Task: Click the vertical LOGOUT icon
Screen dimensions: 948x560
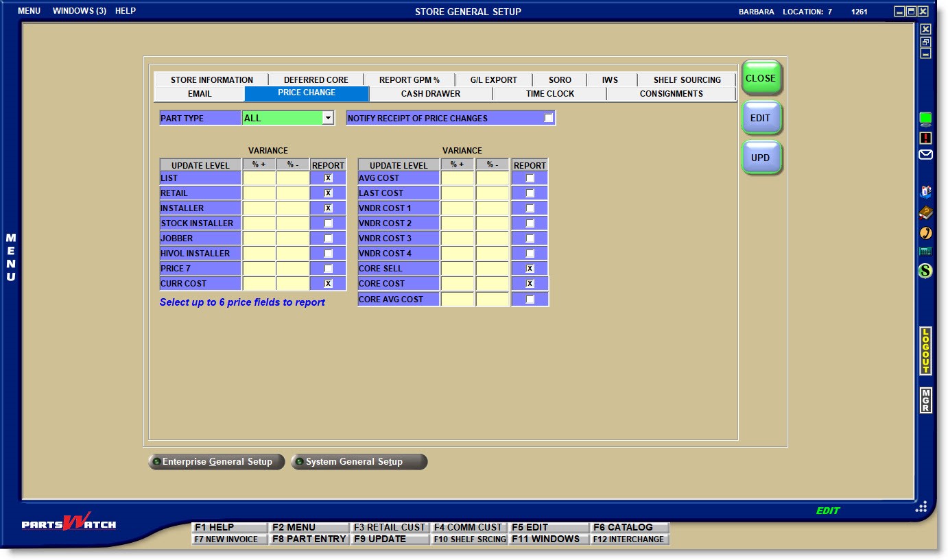Action: pyautogui.click(x=925, y=351)
